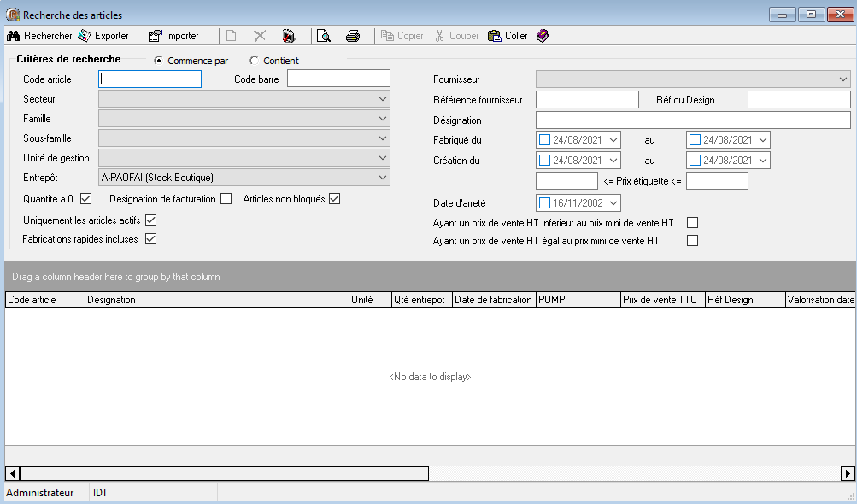
Task: Click the Désignation column header
Action: coord(217,300)
